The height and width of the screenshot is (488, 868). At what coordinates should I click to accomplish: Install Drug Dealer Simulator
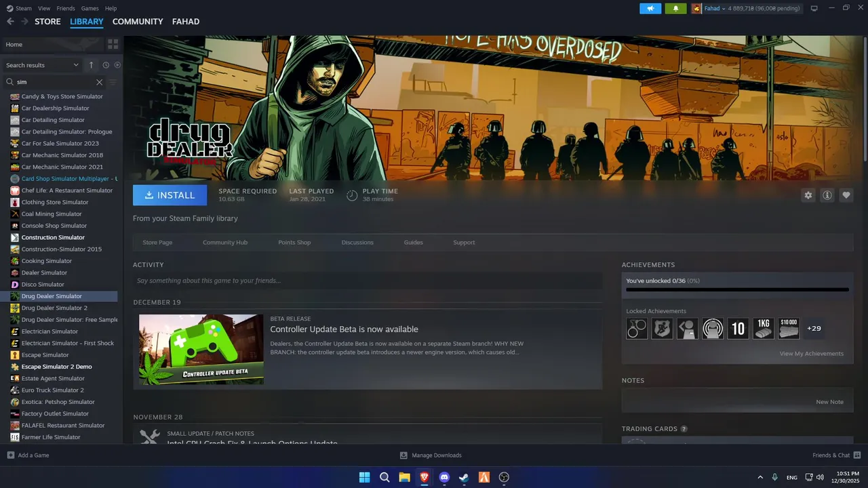point(170,195)
